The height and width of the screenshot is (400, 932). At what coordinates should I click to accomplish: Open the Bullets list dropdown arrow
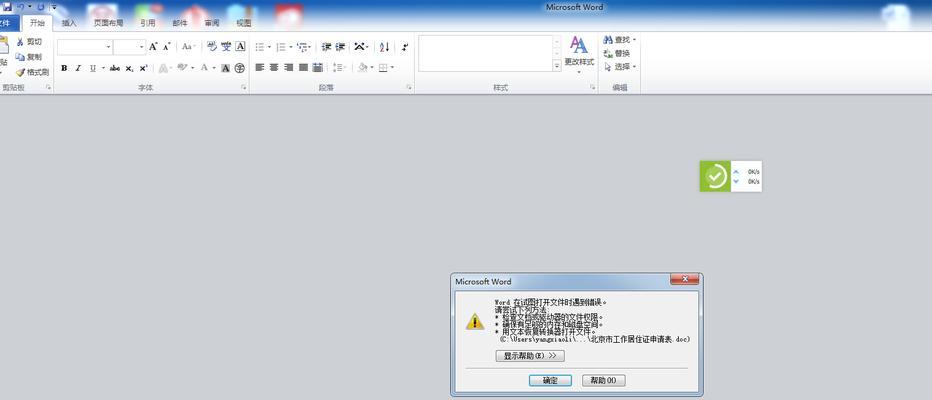coord(269,46)
